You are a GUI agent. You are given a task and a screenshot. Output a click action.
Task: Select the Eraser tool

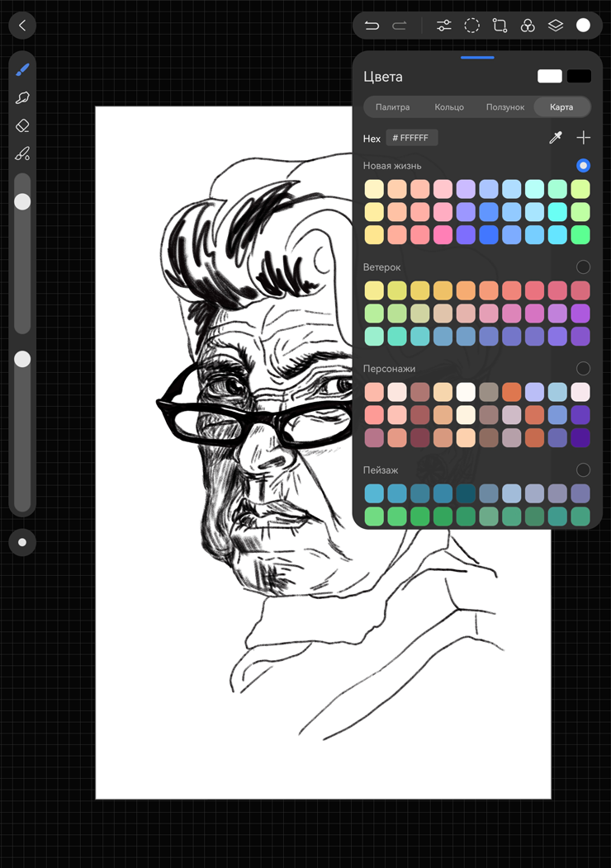(x=22, y=125)
